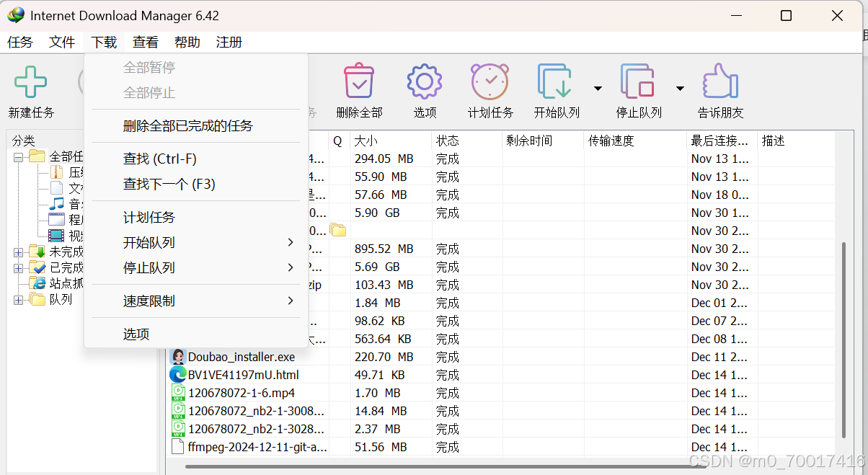Expand the Unfinished (未完成) tree node
The width and height of the screenshot is (868, 475).
click(18, 252)
